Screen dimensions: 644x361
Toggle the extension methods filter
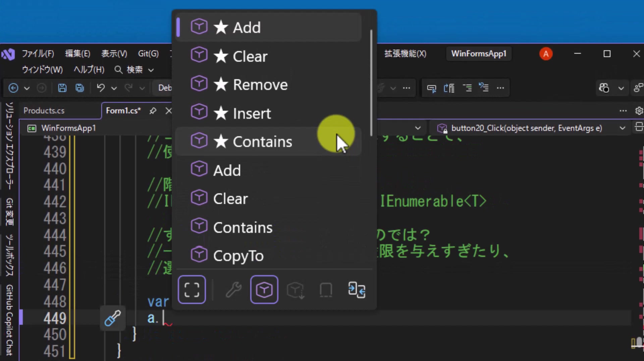pos(296,290)
